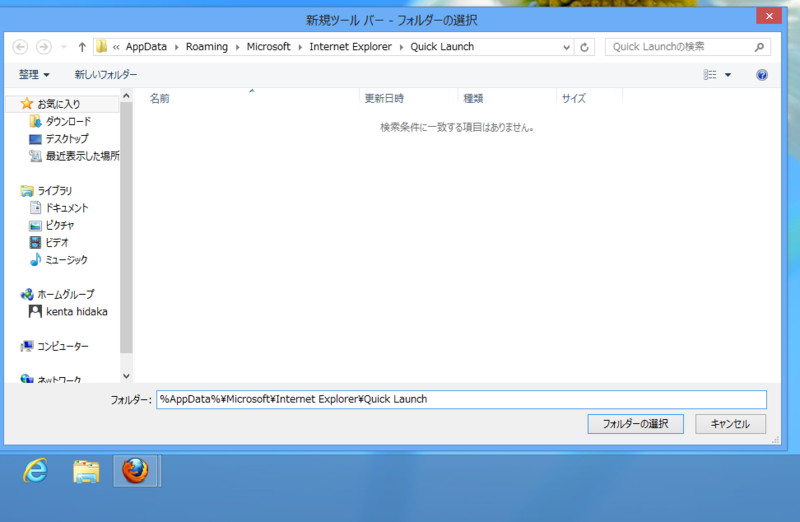Click the navigation pane scrollbar thumb
This screenshot has height=522, width=800.
click(127, 228)
